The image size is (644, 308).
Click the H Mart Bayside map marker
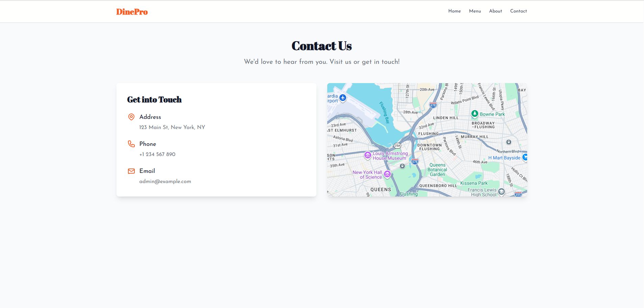(524, 157)
